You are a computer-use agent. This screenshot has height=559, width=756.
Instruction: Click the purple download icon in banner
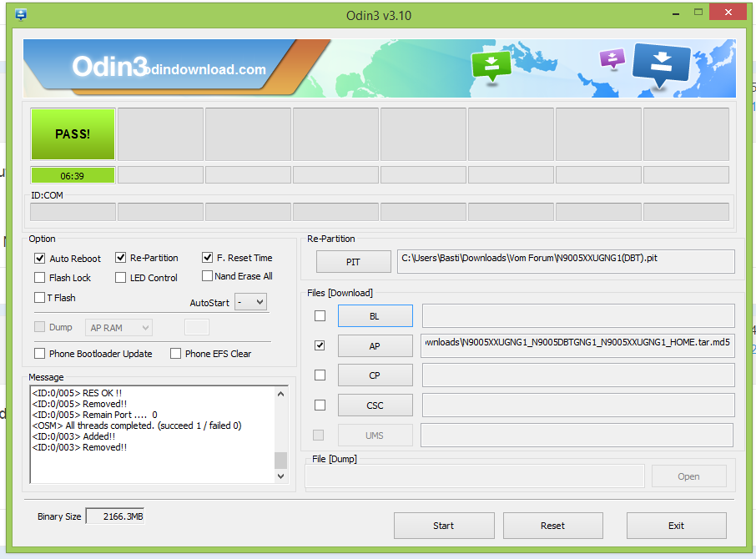612,58
